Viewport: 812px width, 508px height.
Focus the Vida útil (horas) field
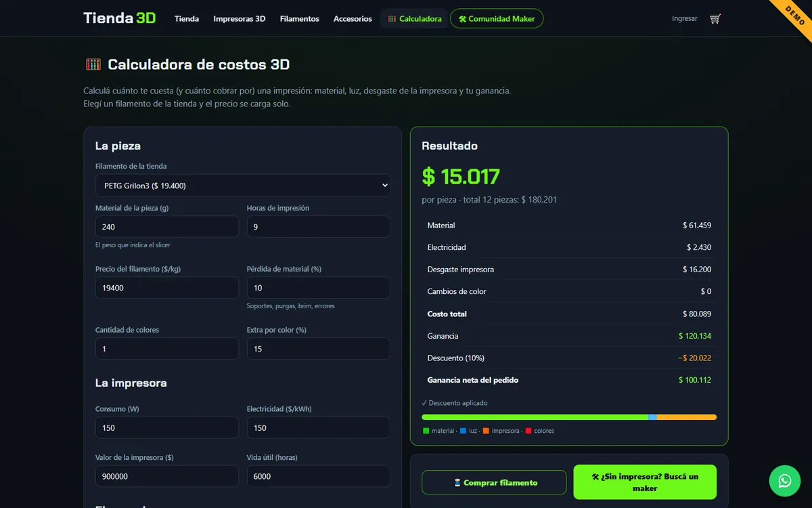point(319,476)
